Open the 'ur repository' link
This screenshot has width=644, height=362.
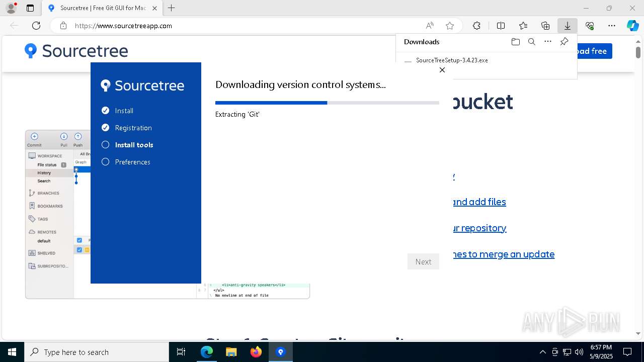coord(479,228)
